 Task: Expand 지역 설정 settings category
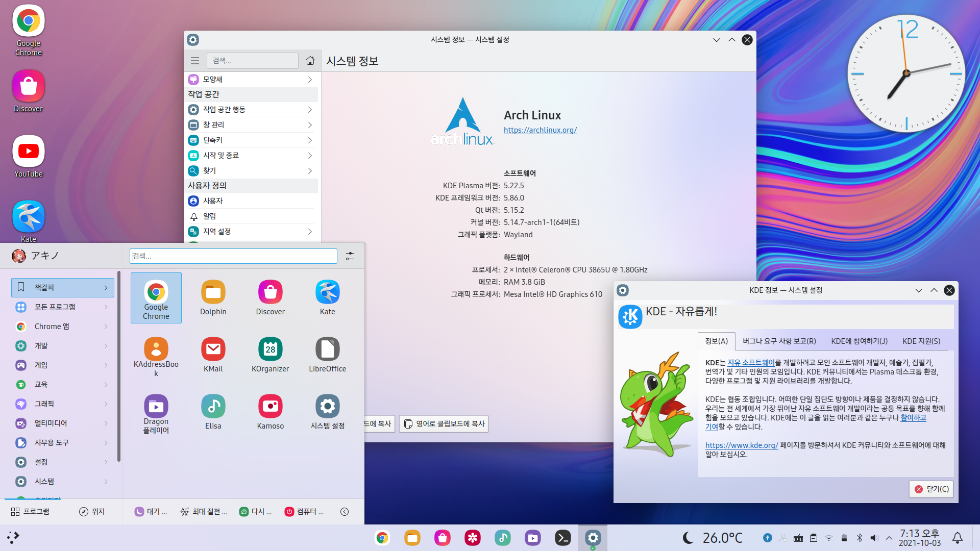252,232
